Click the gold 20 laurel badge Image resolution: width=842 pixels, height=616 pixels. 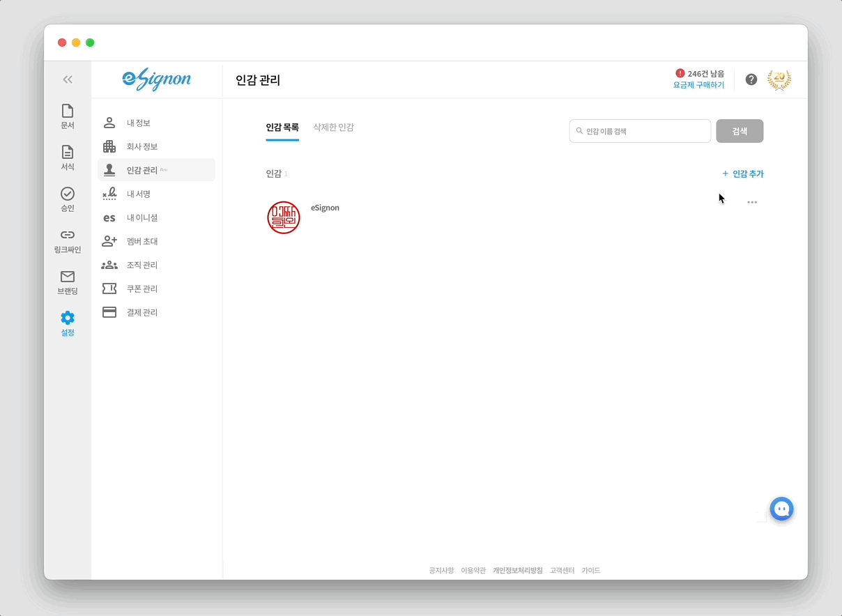tap(779, 79)
